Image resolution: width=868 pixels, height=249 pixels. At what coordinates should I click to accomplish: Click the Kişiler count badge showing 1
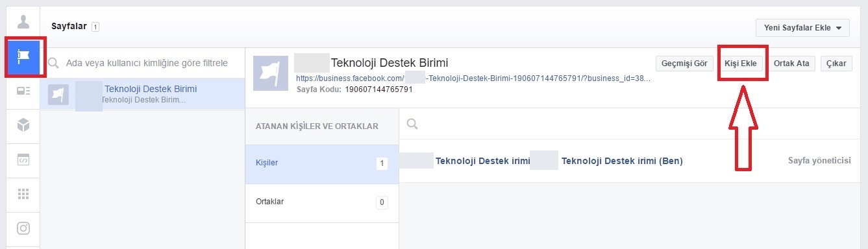pyautogui.click(x=382, y=164)
